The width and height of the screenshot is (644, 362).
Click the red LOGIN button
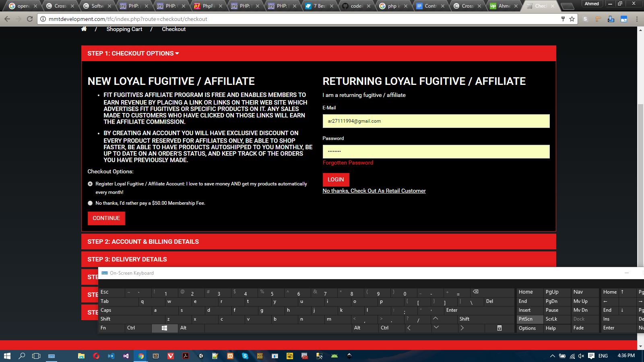[336, 179]
